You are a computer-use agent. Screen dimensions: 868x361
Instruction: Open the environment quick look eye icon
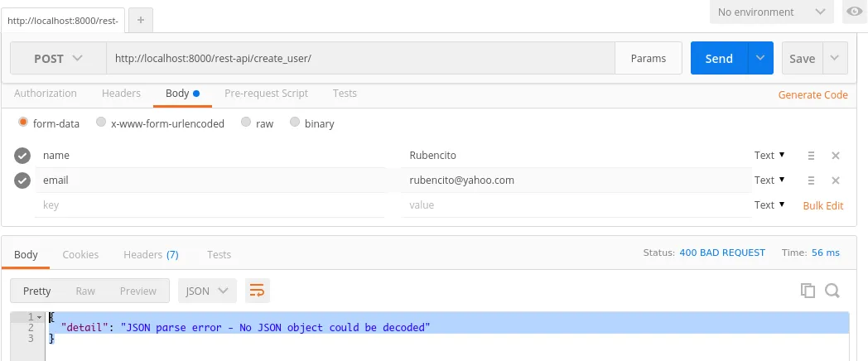(854, 12)
